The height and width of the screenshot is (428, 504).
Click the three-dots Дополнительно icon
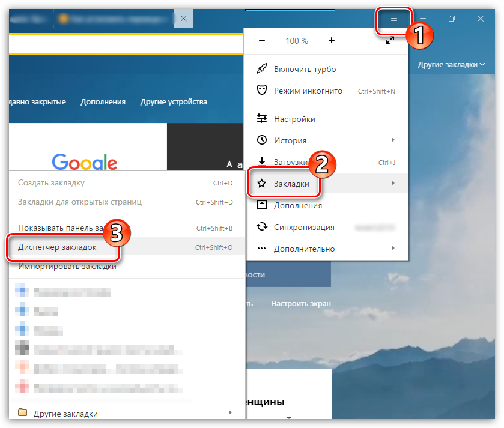coord(262,248)
